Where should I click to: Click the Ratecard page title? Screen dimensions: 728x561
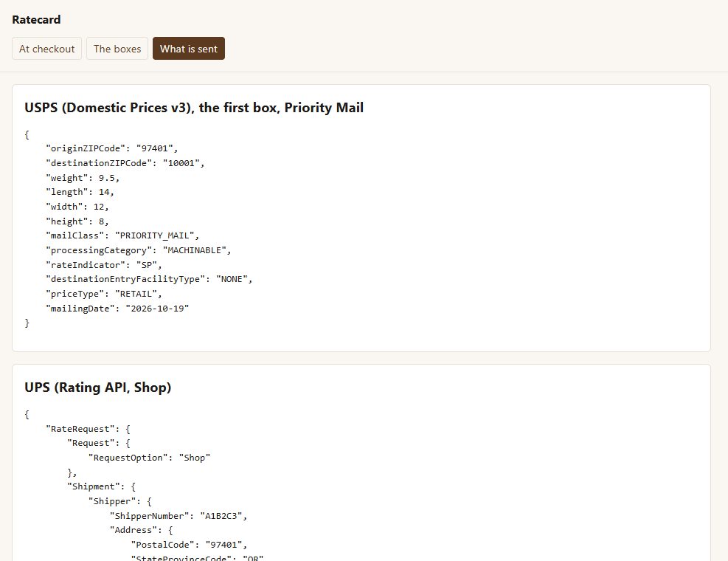36,19
